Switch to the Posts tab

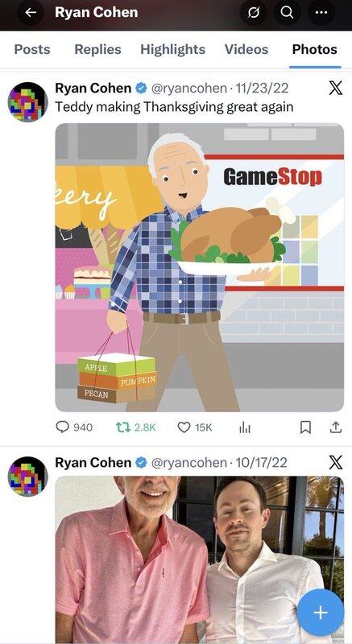tap(32, 50)
